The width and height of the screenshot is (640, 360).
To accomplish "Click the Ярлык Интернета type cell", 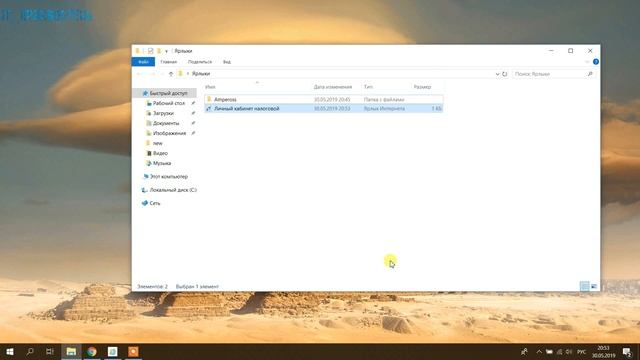I will [384, 109].
